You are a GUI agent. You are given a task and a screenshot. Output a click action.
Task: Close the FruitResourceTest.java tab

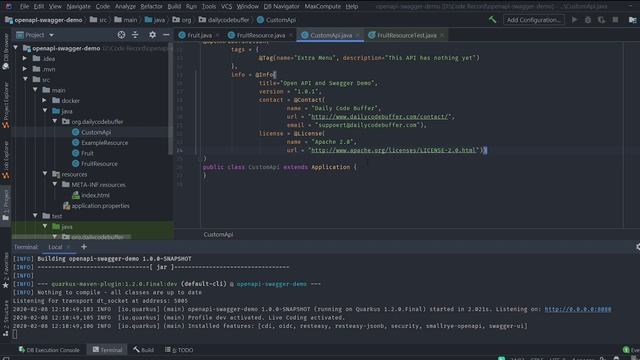click(x=442, y=35)
